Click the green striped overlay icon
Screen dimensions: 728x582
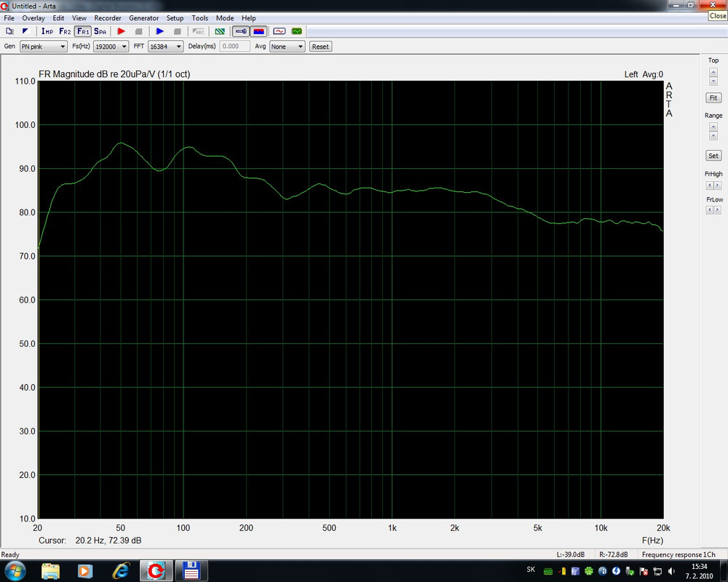[x=220, y=31]
